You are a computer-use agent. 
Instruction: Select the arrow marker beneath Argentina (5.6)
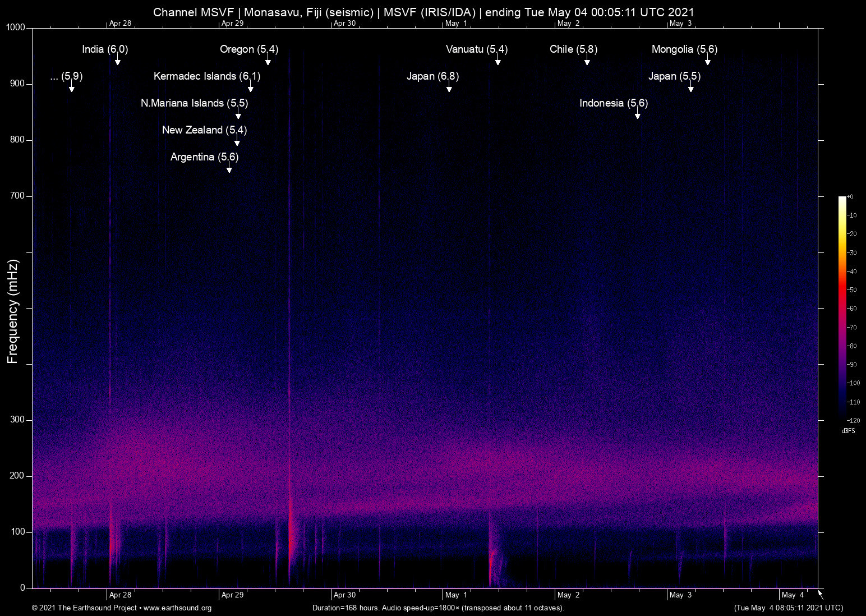[229, 169]
